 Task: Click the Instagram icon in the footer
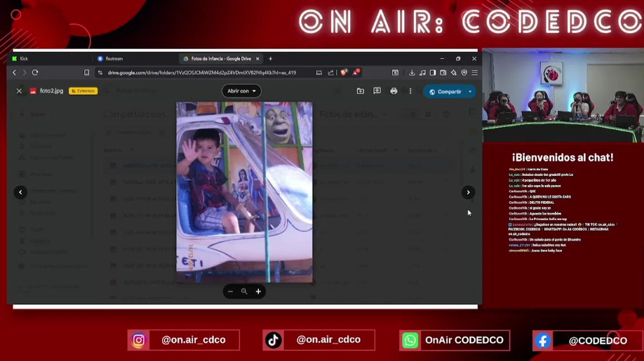pyautogui.click(x=138, y=340)
